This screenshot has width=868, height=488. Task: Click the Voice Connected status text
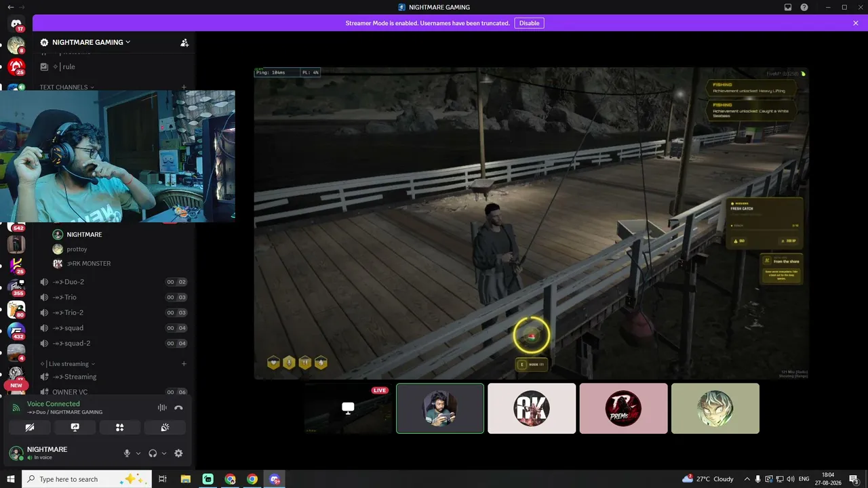[54, 404]
